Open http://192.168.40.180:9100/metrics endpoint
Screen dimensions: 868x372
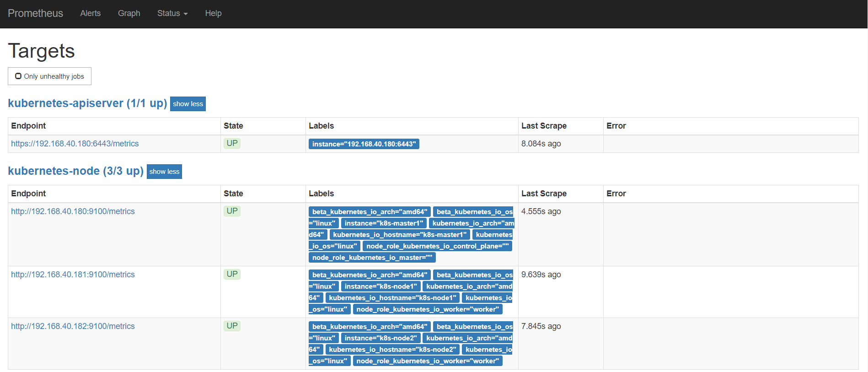(x=73, y=211)
